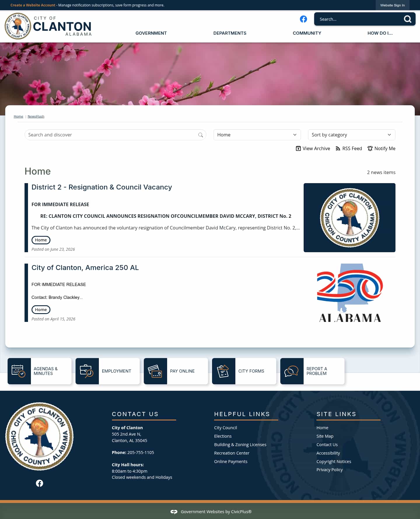Screen dimensions: 420x519
Task: Click the Site Map link
Action: click(x=325, y=436)
